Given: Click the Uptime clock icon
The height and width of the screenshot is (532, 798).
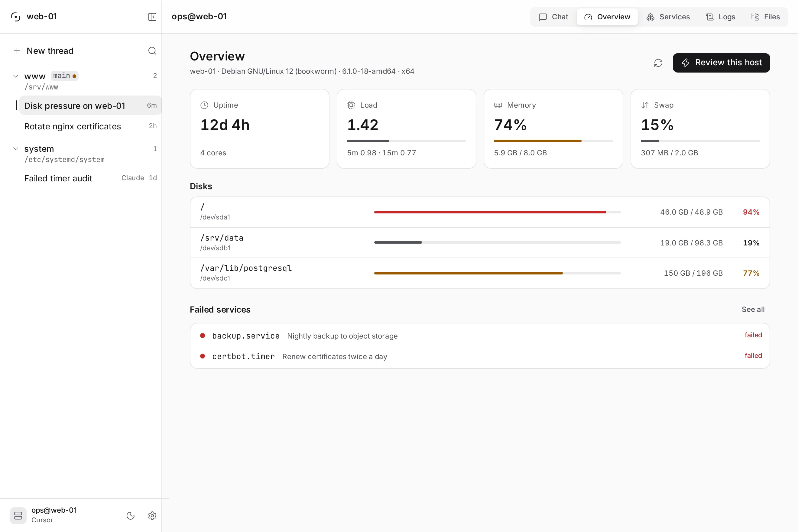Looking at the screenshot, I should 204,105.
